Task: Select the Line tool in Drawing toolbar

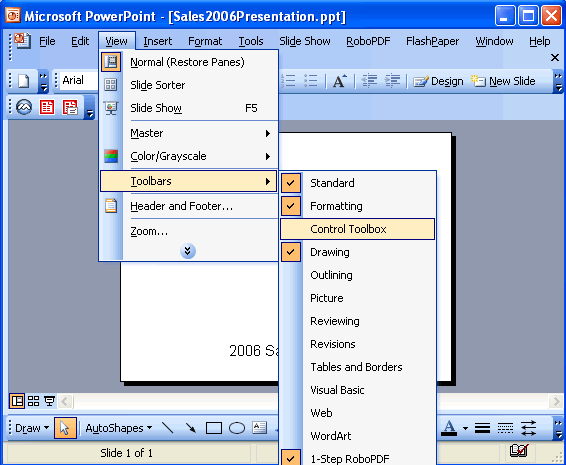Action: coord(167,428)
